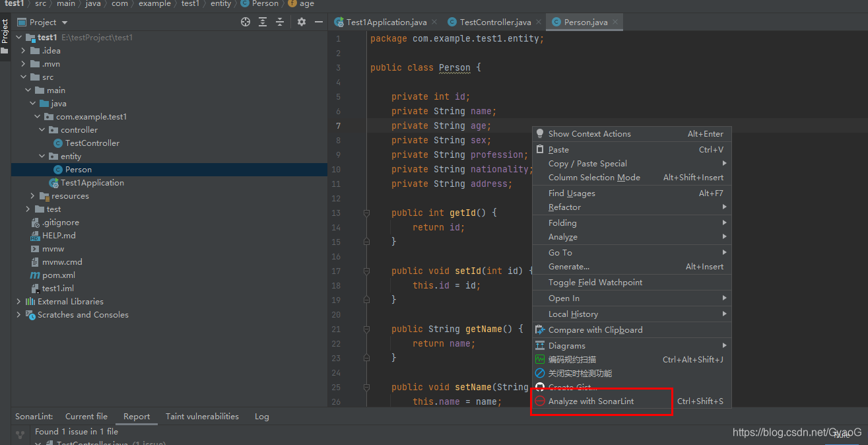
Task: Click the Collapse All icon in Project panel
Action: coord(280,22)
